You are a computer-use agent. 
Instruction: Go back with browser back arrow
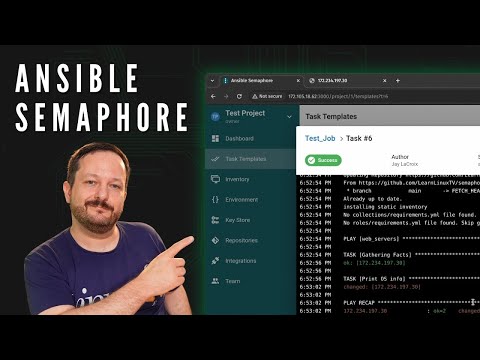click(213, 96)
